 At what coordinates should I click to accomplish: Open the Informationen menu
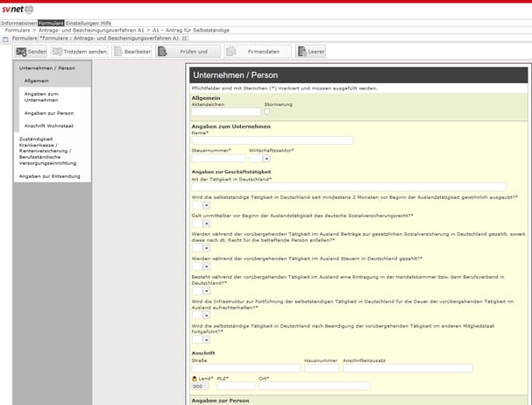point(18,22)
